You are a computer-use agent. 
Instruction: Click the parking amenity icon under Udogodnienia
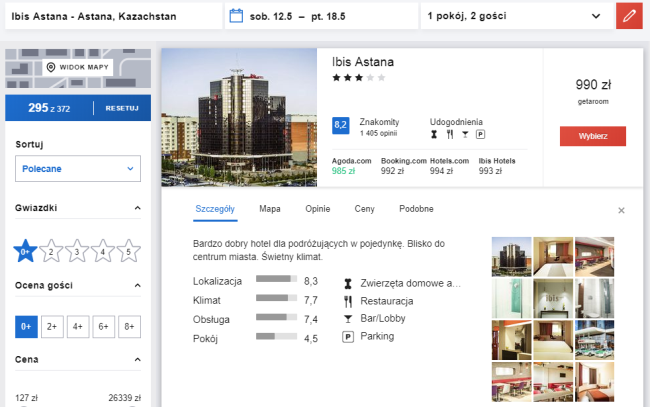tap(480, 134)
